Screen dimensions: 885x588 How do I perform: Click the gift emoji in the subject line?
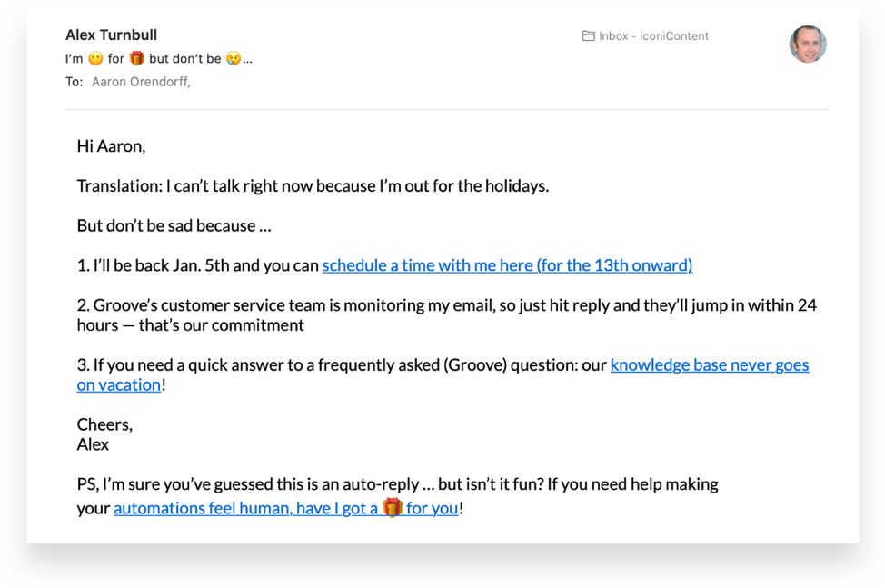pyautogui.click(x=138, y=58)
